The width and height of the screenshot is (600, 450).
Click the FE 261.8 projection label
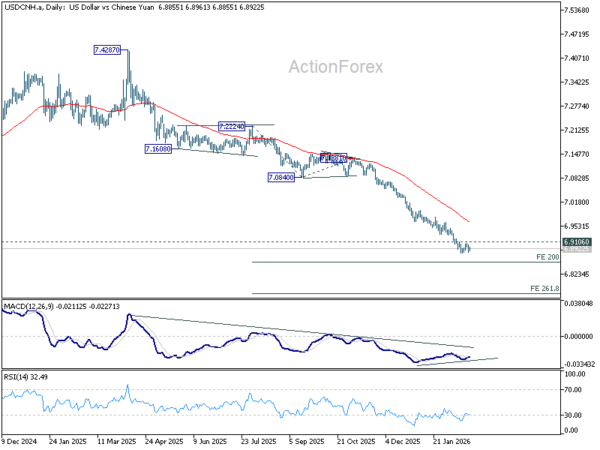coord(543,289)
